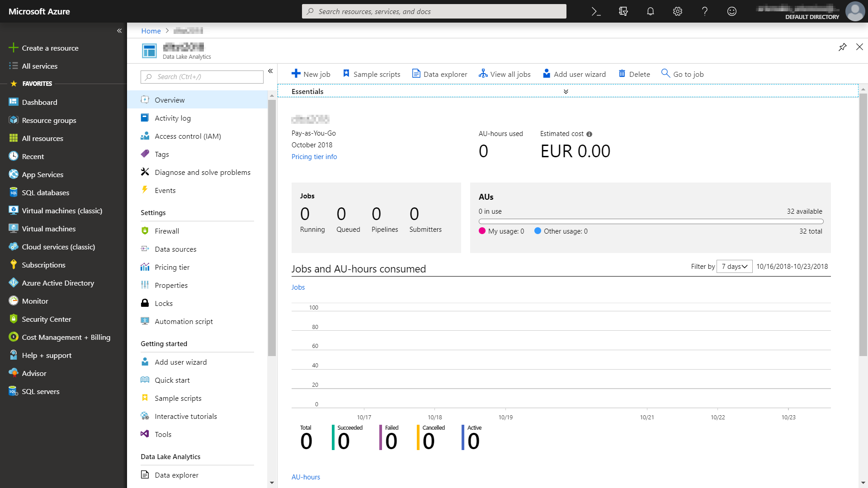Click Estimated cost info icon

coord(589,134)
